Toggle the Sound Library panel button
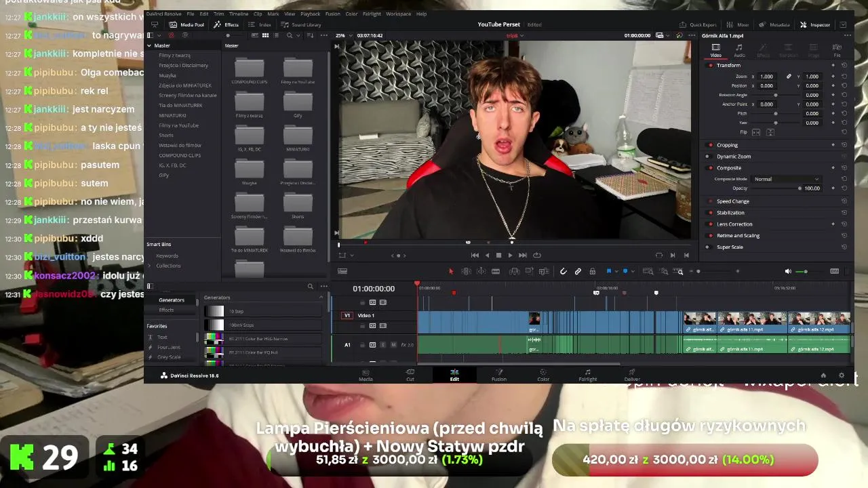Image resolution: width=868 pixels, height=488 pixels. [300, 24]
